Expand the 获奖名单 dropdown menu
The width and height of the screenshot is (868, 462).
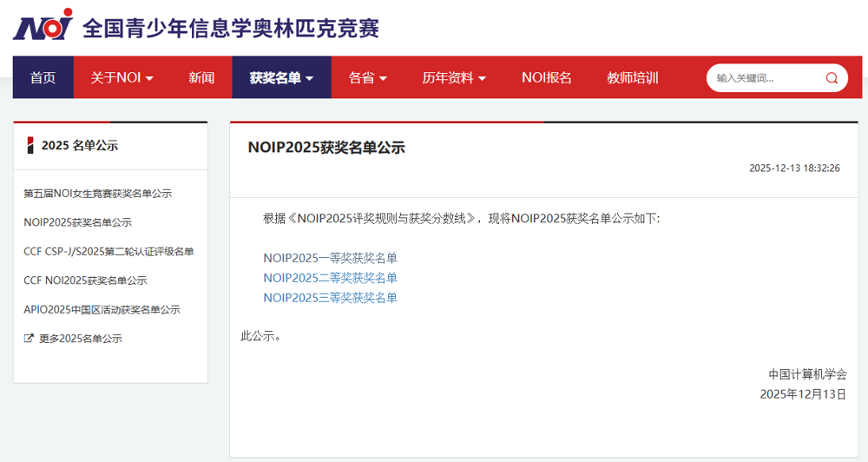[x=281, y=78]
